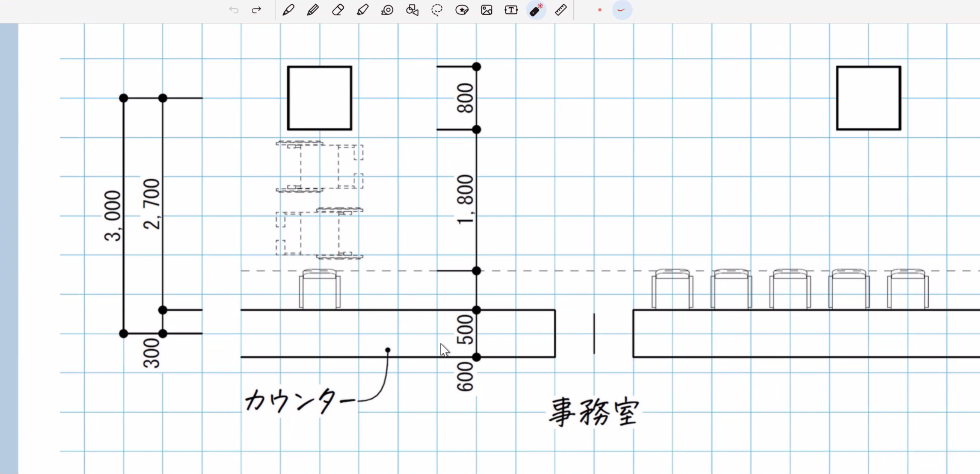Viewport: 980px width, 474px height.
Task: Open the Stickers and elements tool
Action: pyautogui.click(x=462, y=10)
